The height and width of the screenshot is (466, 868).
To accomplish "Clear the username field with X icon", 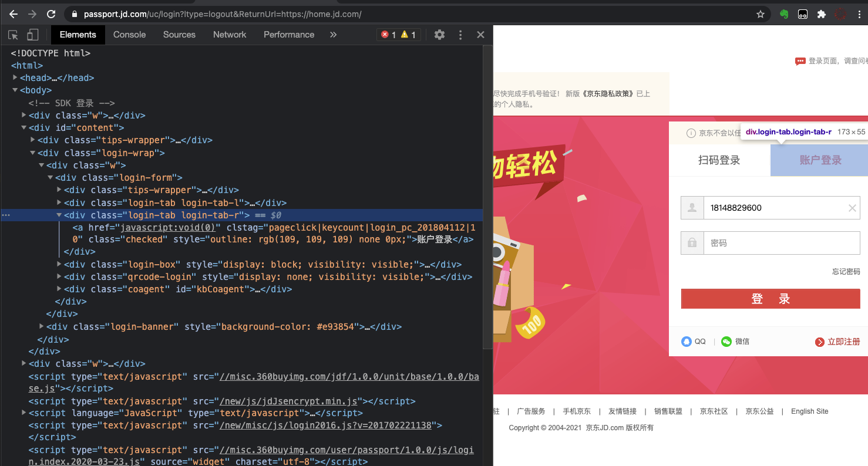I will tap(852, 208).
